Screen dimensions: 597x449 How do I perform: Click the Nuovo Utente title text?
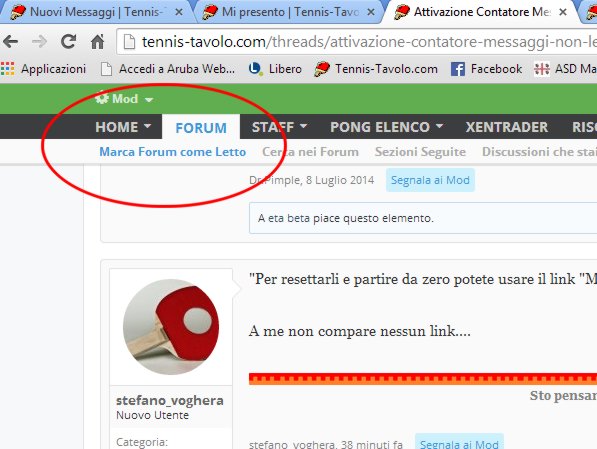[x=152, y=415]
